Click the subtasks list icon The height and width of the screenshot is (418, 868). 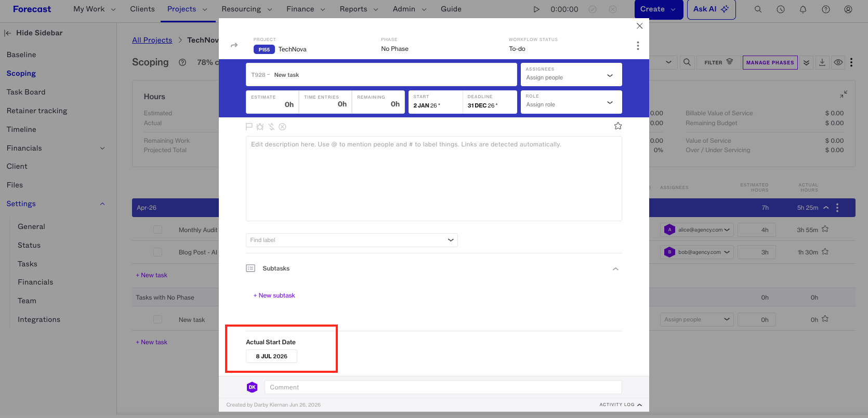tap(251, 268)
